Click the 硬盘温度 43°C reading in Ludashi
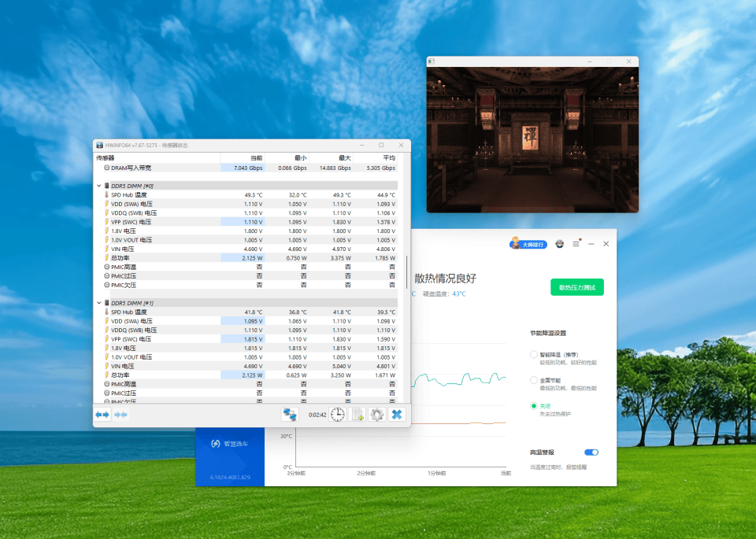 point(444,293)
